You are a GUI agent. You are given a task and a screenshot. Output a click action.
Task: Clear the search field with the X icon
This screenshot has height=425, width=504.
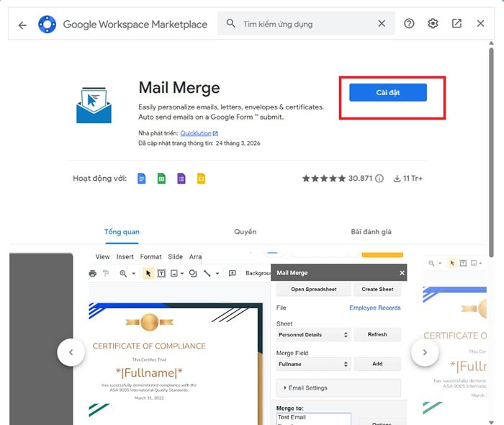[382, 24]
